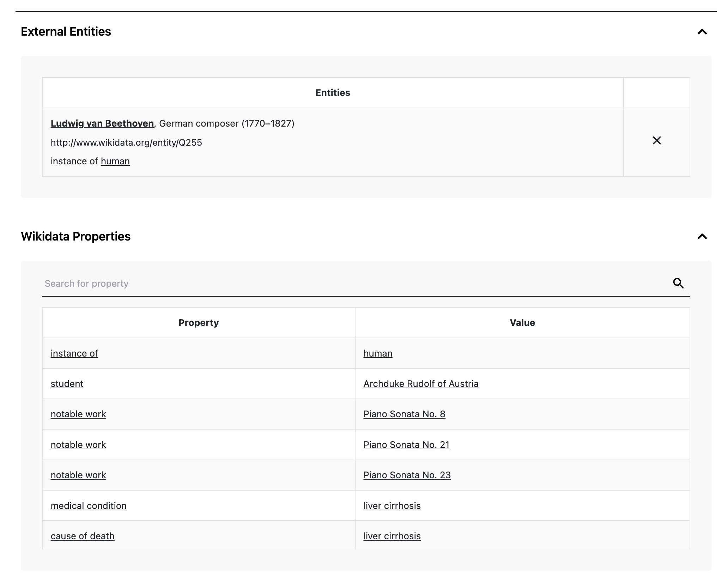Collapse the Wikidata Properties section
The image size is (728, 577).
click(702, 237)
